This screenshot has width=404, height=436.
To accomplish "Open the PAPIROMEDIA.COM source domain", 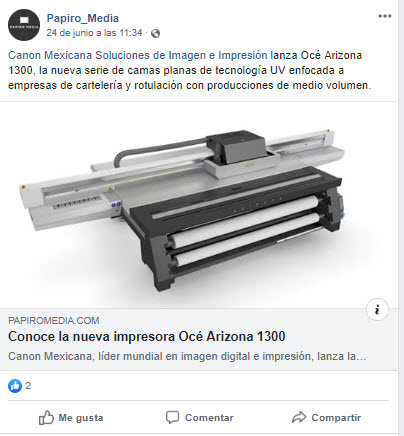I will point(54,321).
